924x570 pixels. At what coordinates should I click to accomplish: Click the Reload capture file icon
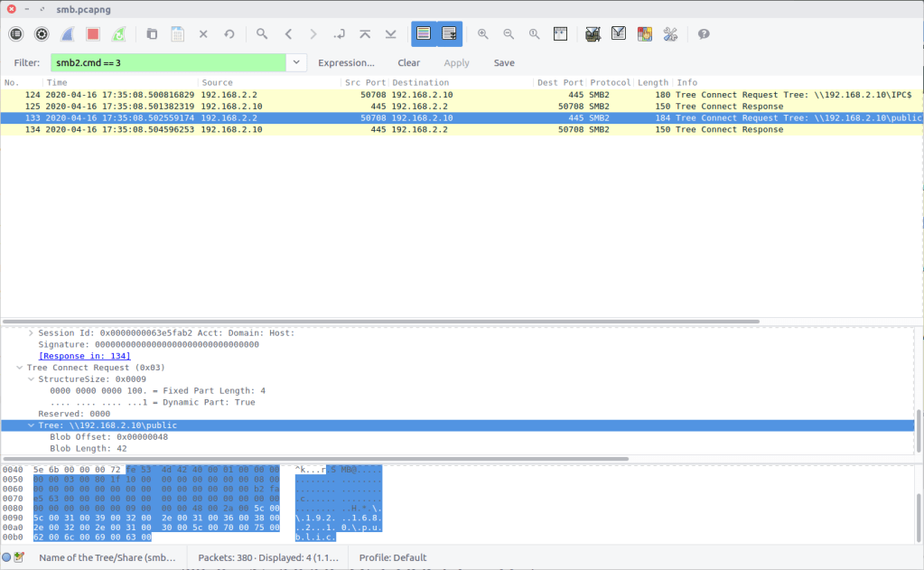[x=229, y=34]
